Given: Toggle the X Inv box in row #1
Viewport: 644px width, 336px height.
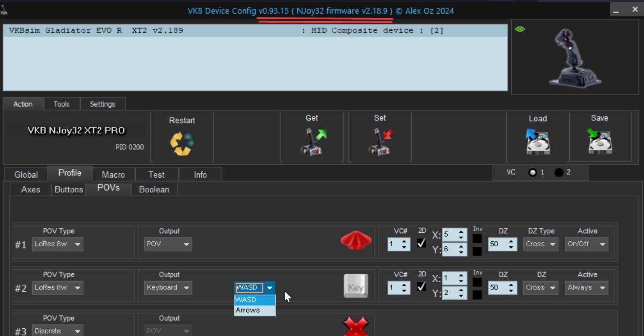Looking at the screenshot, I should pos(477,239).
